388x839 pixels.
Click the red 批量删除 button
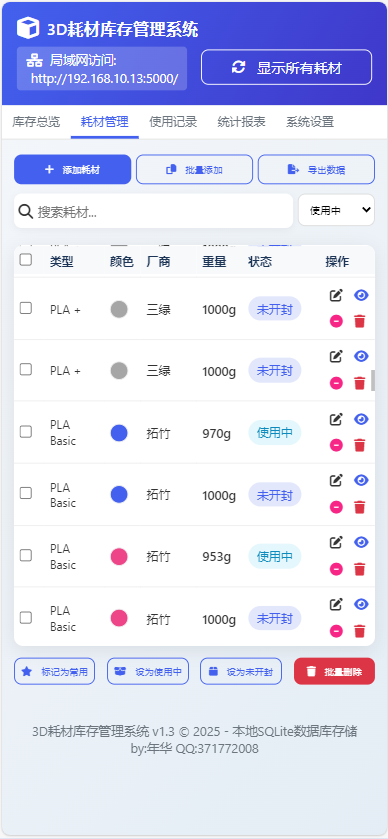point(334,671)
